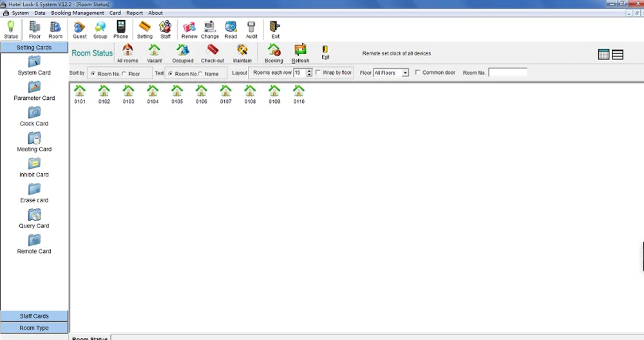Image resolution: width=644 pixels, height=340 pixels.
Task: Show All rooms filter
Action: [128, 53]
